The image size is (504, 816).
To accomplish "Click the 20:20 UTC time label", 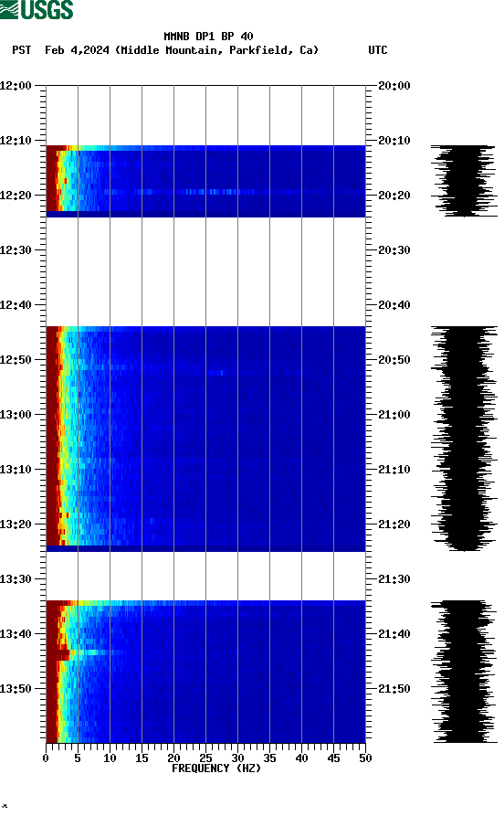I will (394, 196).
